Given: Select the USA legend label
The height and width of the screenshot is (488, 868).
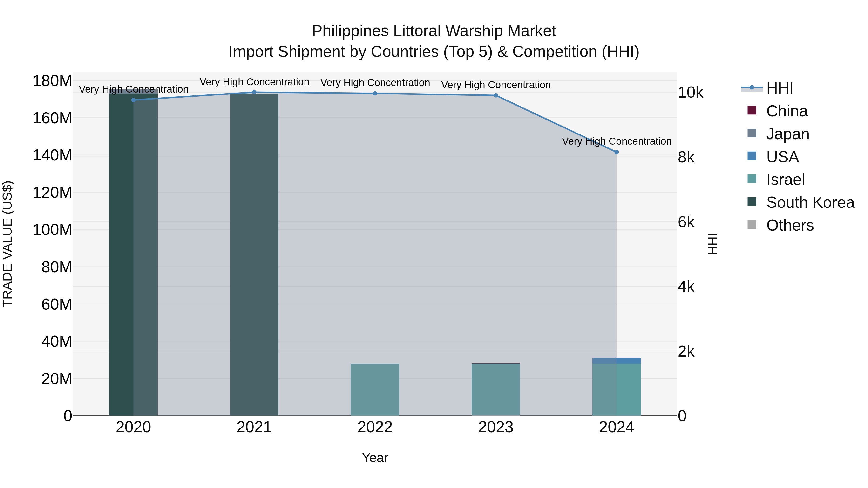Looking at the screenshot, I should coord(782,157).
